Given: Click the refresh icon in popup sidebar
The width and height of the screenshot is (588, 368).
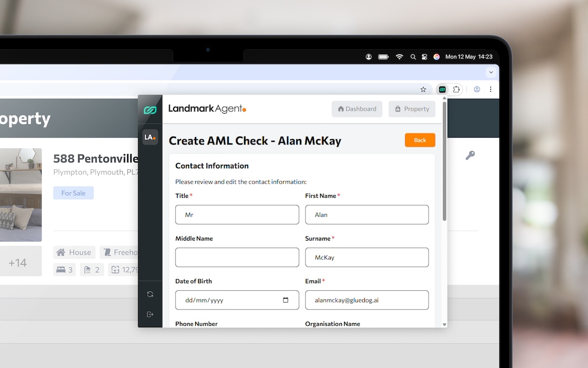Looking at the screenshot, I should [x=150, y=294].
